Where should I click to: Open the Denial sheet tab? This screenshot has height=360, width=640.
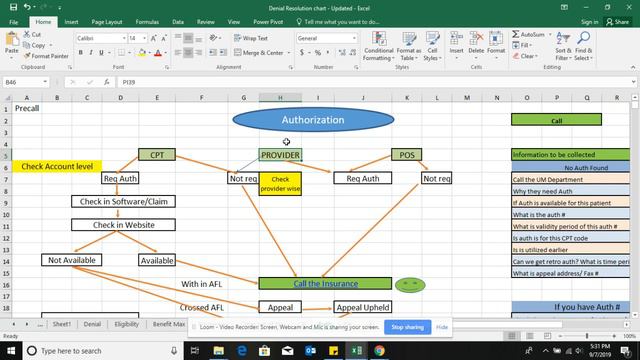pos(92,324)
